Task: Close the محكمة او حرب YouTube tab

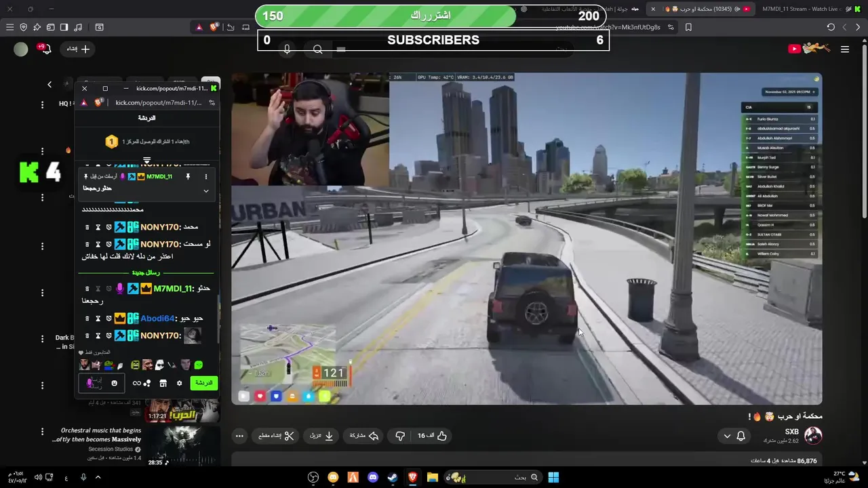Action: pyautogui.click(x=653, y=9)
